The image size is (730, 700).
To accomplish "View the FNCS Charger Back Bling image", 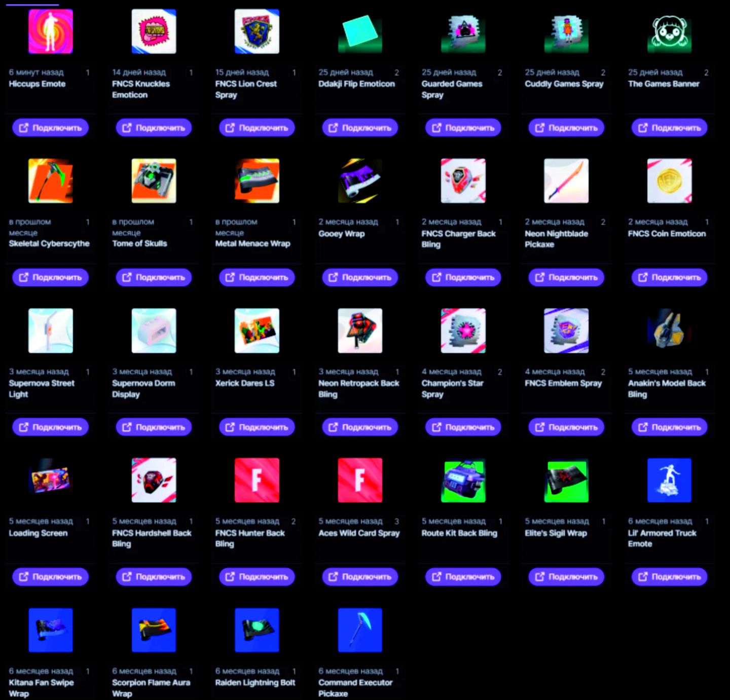I will point(463,181).
